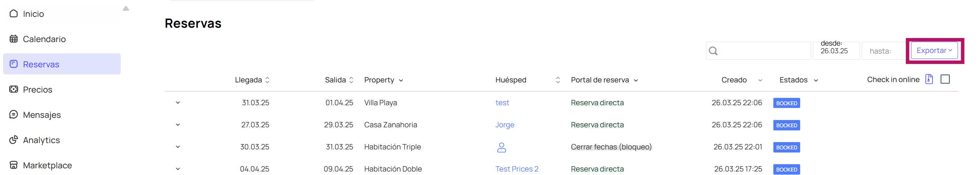Open Mensajes via the chat bubble icon
This screenshot has height=175, width=980.
pos(14,114)
